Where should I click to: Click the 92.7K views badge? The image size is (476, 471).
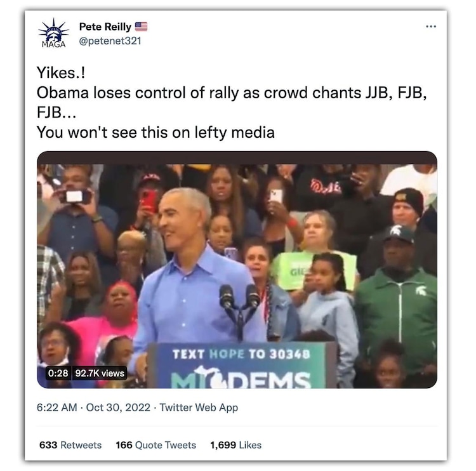(100, 373)
